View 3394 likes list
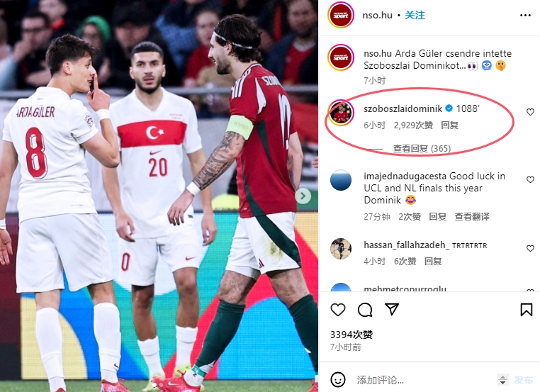This screenshot has height=392, width=540. pos(351,335)
